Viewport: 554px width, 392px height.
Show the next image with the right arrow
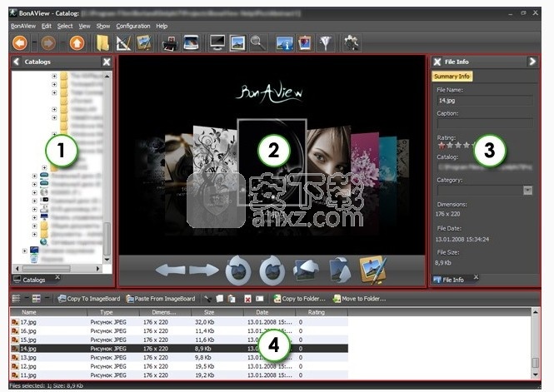(204, 270)
